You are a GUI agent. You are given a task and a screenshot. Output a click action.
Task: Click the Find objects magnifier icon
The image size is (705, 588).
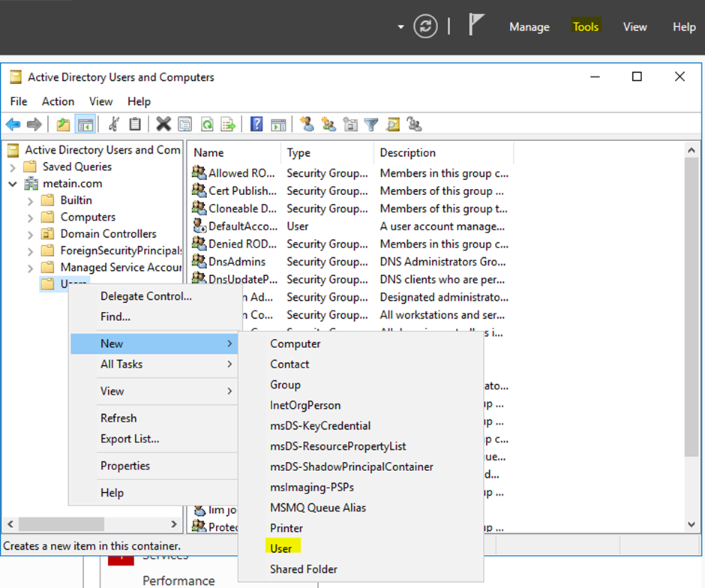[393, 124]
